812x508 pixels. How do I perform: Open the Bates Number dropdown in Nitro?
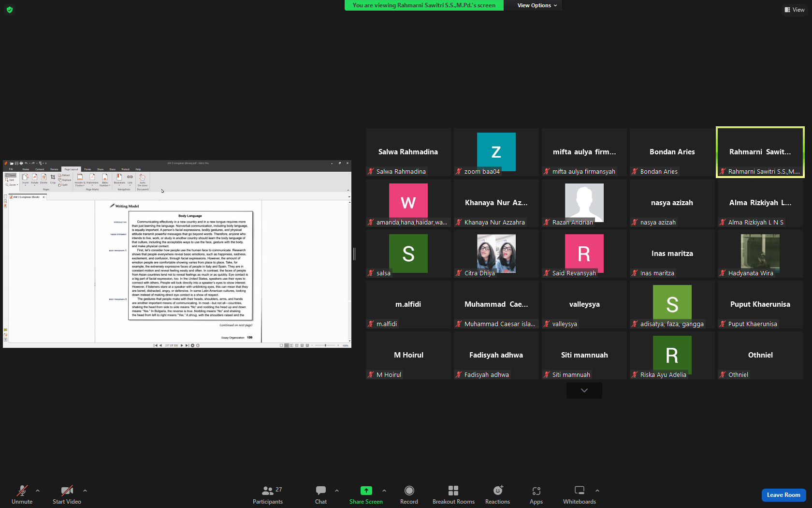tap(105, 180)
